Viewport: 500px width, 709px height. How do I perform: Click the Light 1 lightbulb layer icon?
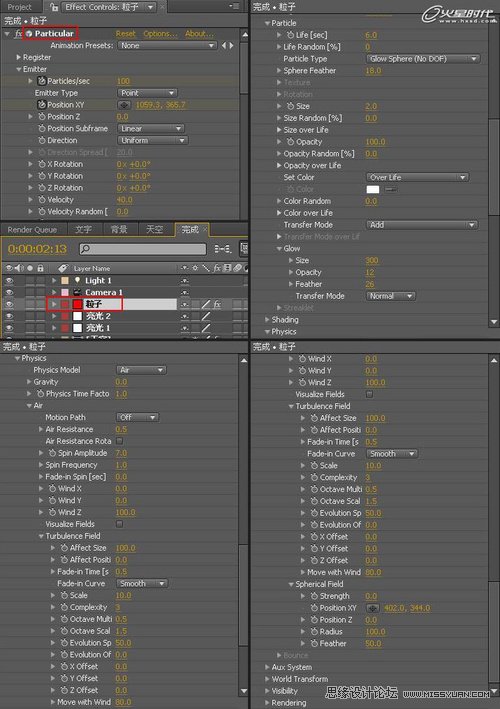click(x=77, y=280)
